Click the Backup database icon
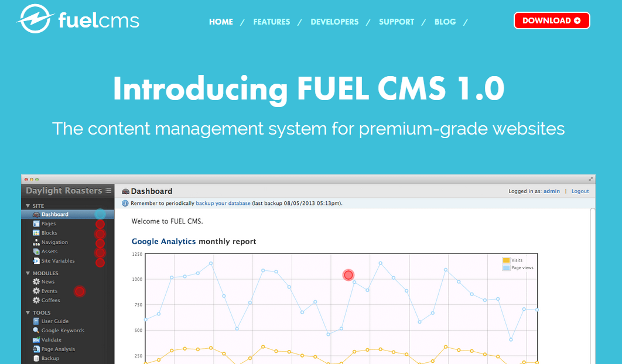The image size is (622, 364). point(36,359)
